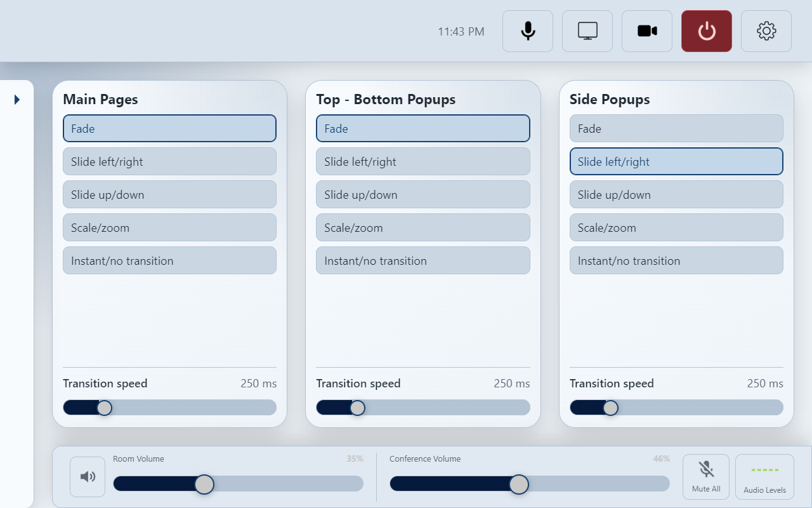This screenshot has width=812, height=508.
Task: Select Instant/no transition for Main Pages
Action: pyautogui.click(x=169, y=260)
